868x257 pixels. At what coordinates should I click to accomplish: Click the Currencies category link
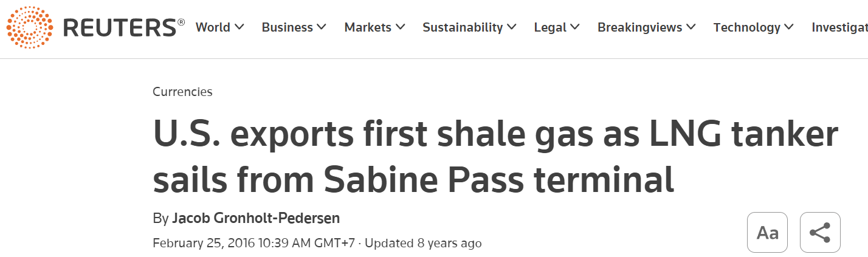coord(182,92)
